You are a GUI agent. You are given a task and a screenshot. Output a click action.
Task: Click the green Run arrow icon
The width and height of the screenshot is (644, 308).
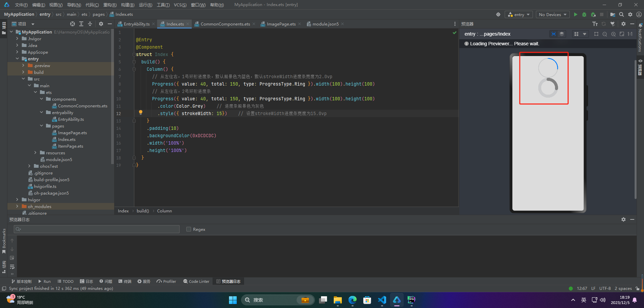[x=576, y=14]
